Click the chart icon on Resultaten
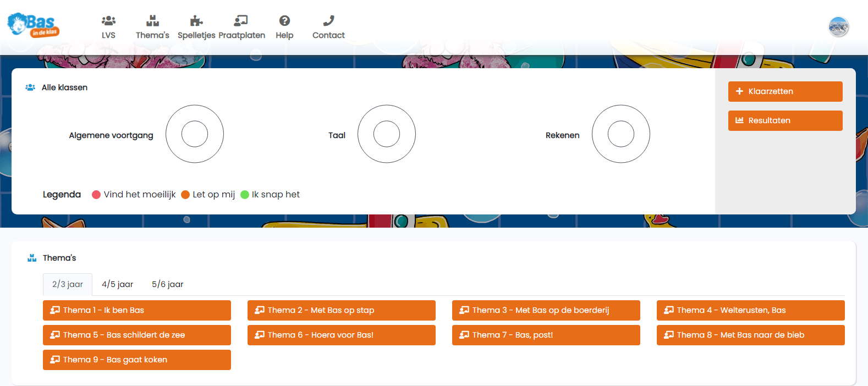This screenshot has height=386, width=868. (x=739, y=120)
